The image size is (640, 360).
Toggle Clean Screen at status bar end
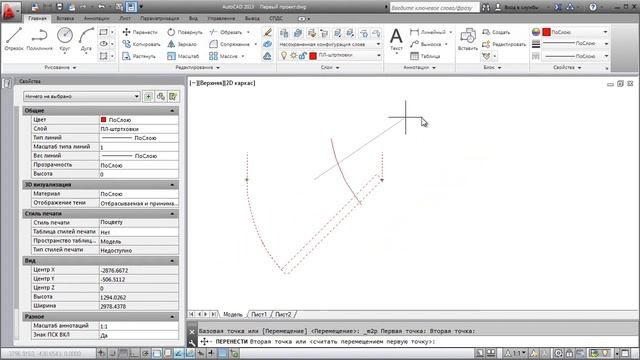625,353
